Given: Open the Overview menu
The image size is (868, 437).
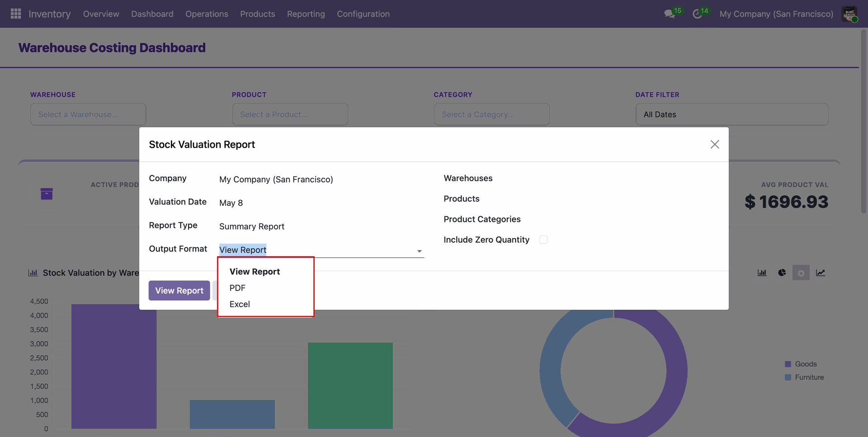Looking at the screenshot, I should [101, 14].
